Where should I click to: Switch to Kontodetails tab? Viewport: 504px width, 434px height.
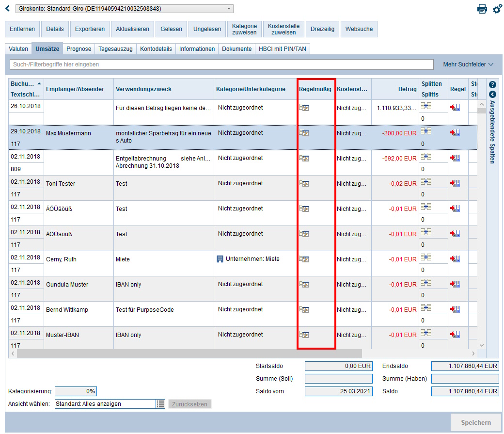156,49
